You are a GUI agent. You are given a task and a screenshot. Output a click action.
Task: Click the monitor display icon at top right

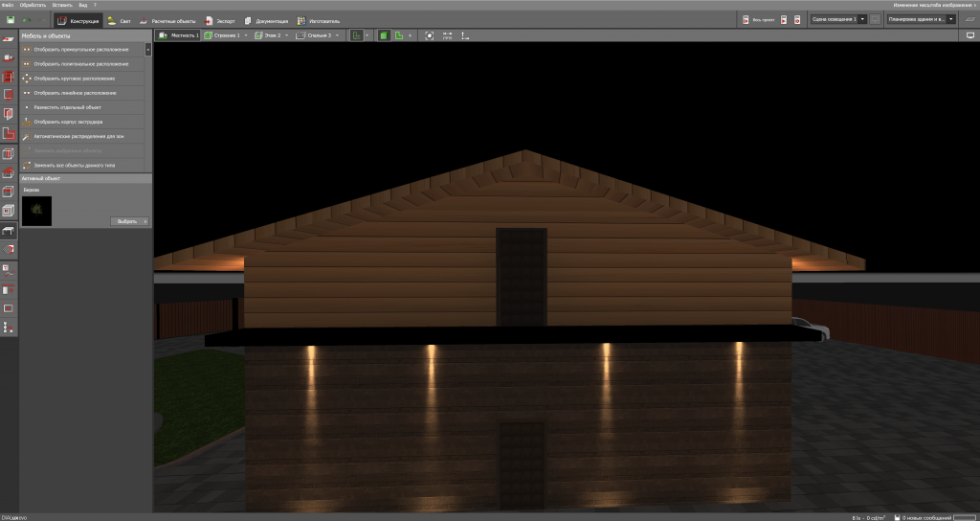click(x=969, y=35)
